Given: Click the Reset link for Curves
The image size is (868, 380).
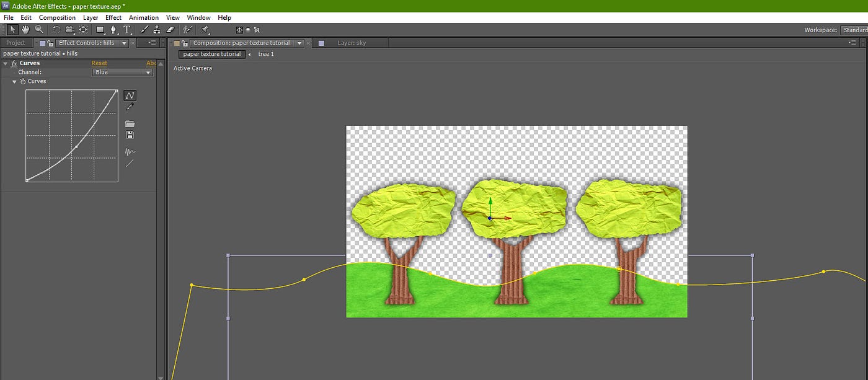Looking at the screenshot, I should [x=99, y=63].
